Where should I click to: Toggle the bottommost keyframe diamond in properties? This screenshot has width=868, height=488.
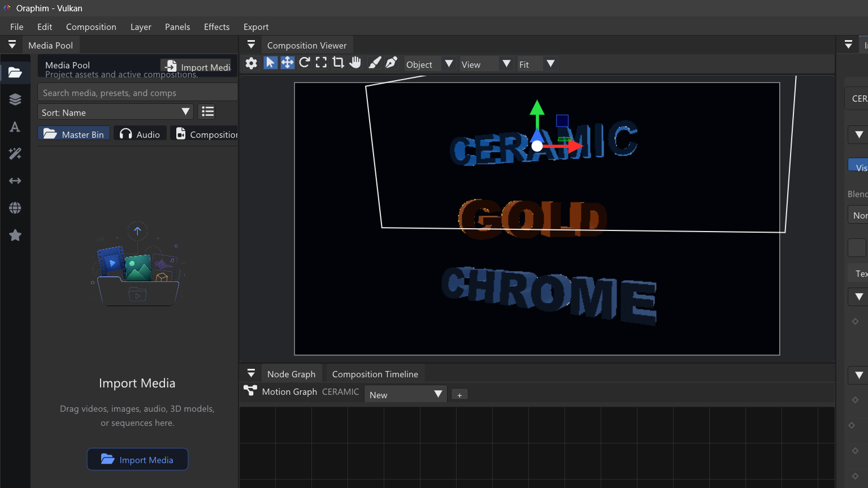pyautogui.click(x=855, y=476)
